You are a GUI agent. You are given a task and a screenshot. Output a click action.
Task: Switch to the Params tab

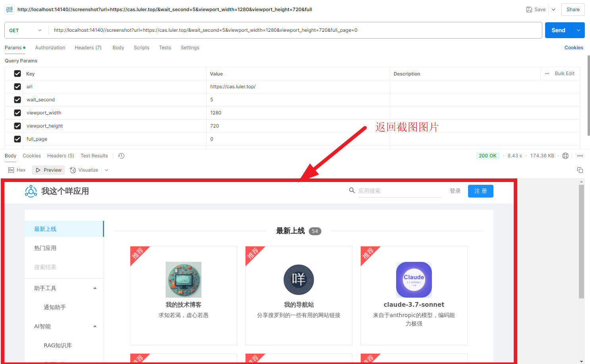click(15, 48)
